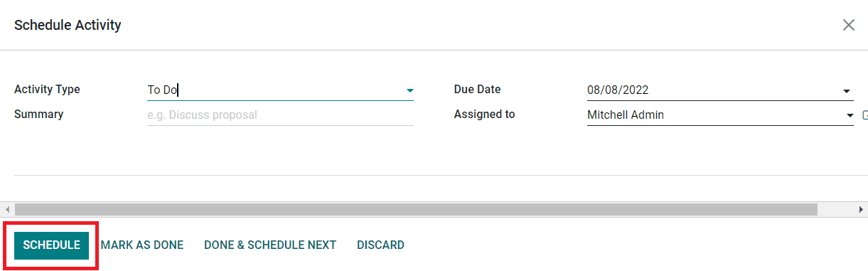
Task: Discard the activity with DISCARD
Action: pos(380,245)
